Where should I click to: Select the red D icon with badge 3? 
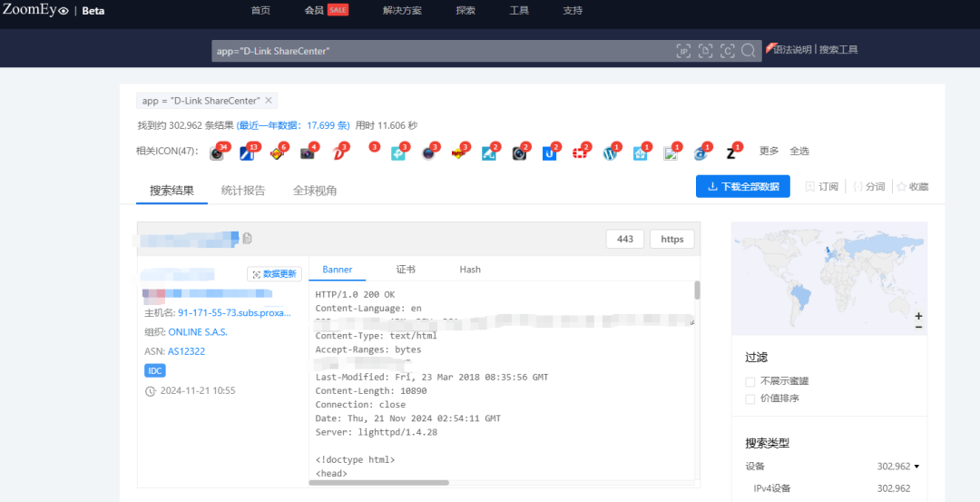[x=338, y=153]
